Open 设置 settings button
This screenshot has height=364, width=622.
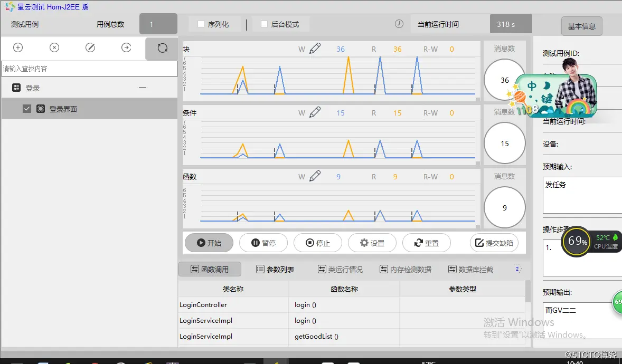(372, 243)
